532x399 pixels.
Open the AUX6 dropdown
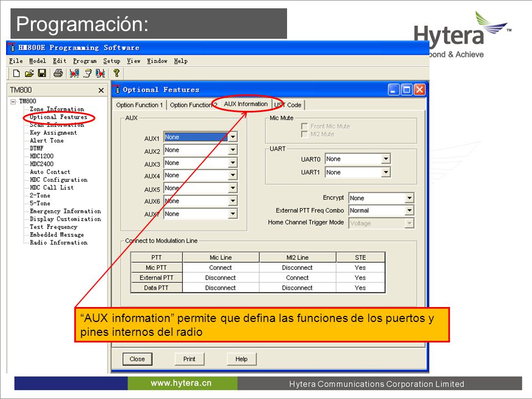232,201
